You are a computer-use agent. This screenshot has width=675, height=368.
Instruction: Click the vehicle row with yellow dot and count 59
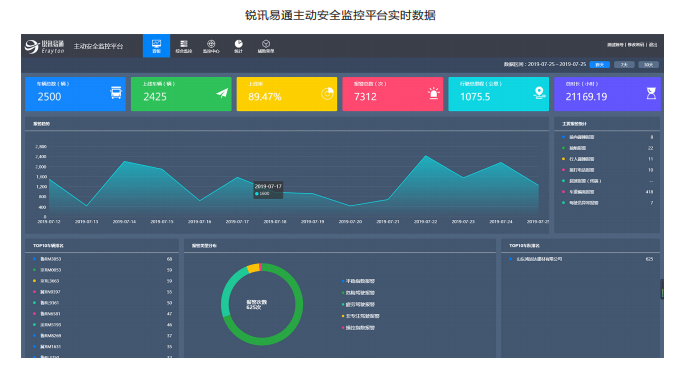click(102, 281)
